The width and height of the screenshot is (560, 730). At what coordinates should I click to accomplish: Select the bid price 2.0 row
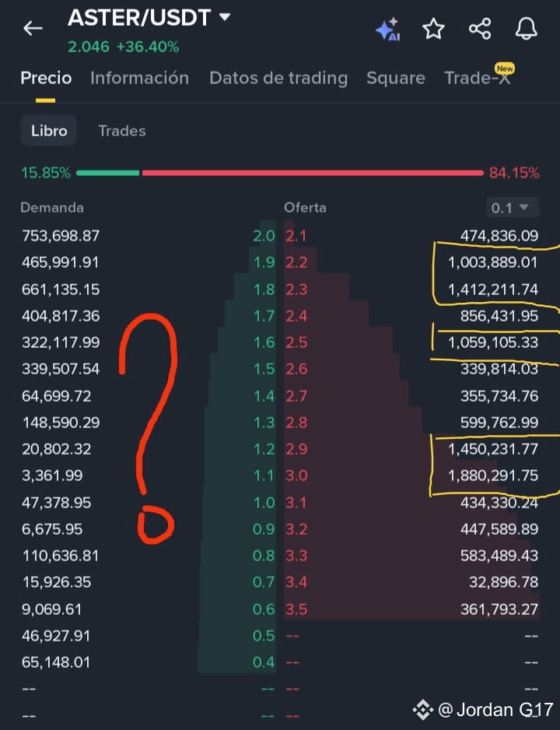coord(264,236)
